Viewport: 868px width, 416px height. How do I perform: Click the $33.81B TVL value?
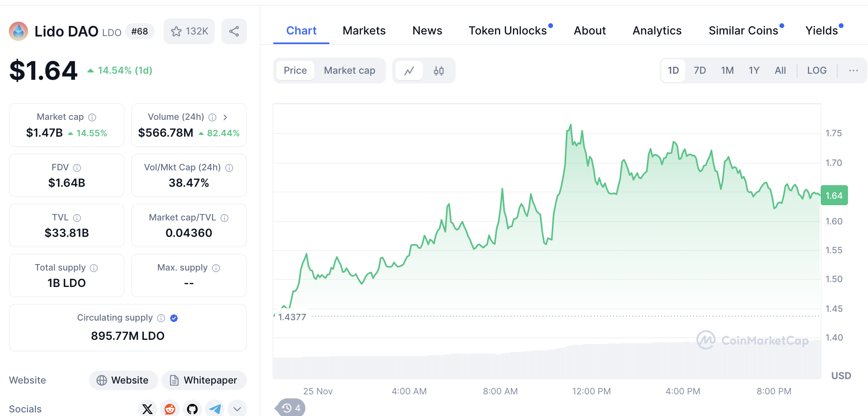[x=67, y=233]
